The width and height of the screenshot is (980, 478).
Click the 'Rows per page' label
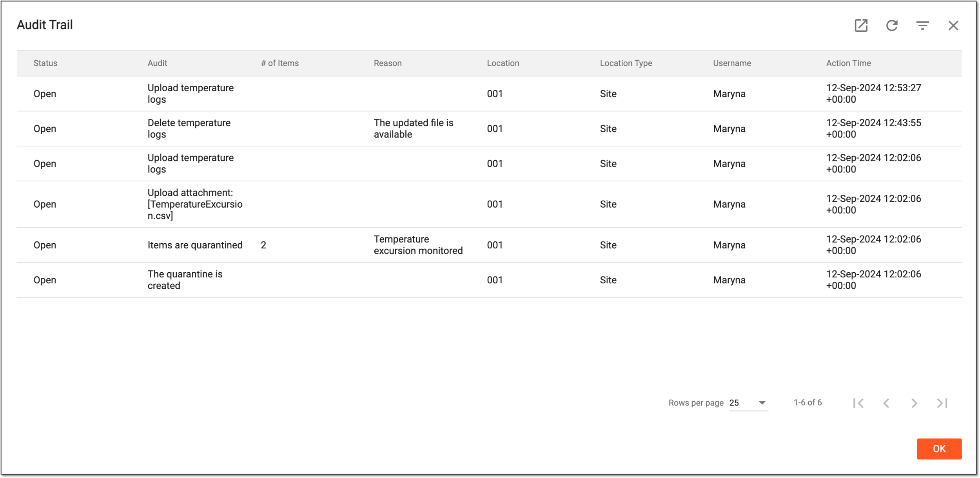click(696, 403)
